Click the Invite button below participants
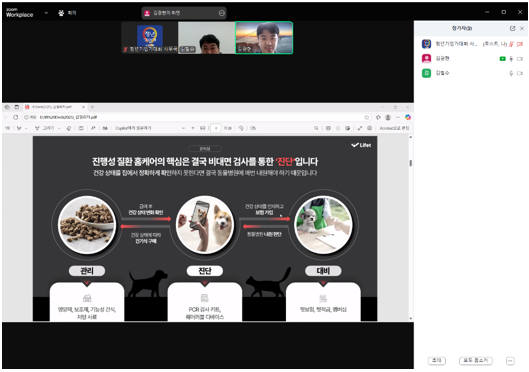 [x=437, y=361]
